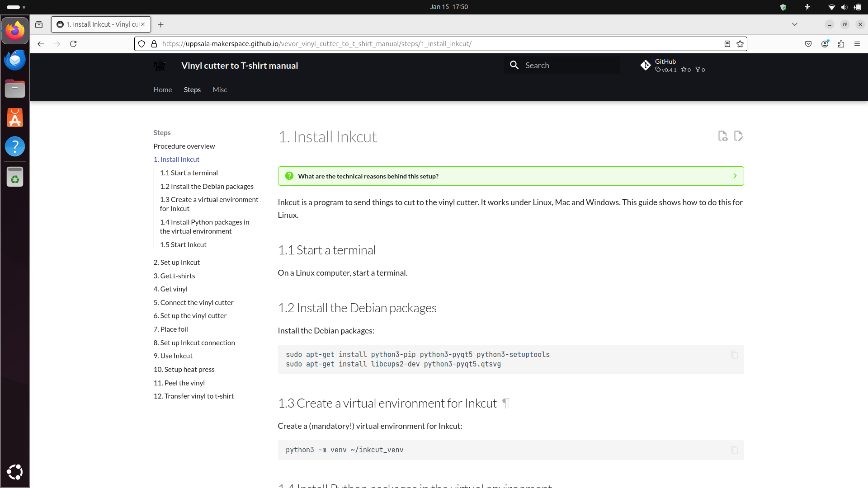This screenshot has width=868, height=488.
Task: Open the Files manager dock icon
Action: 15,89
